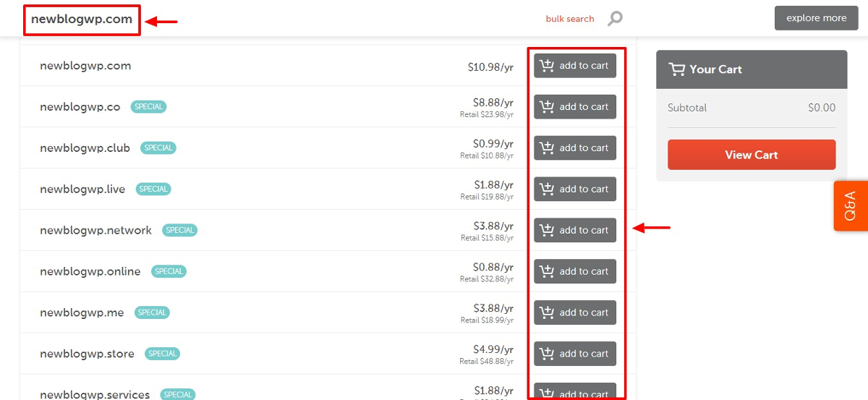Select the newblogwp.club domain name
This screenshot has width=868, height=400.
click(85, 148)
